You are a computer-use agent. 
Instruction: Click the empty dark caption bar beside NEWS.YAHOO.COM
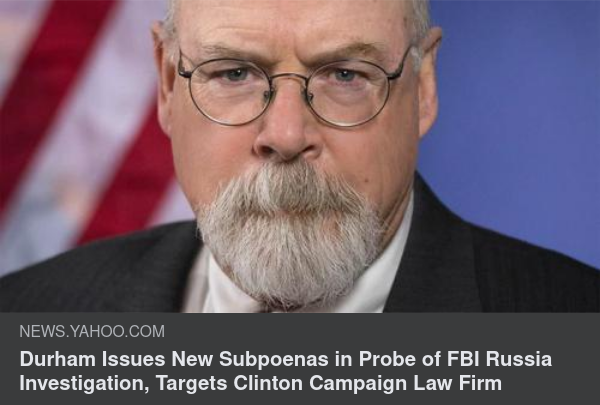(x=383, y=331)
